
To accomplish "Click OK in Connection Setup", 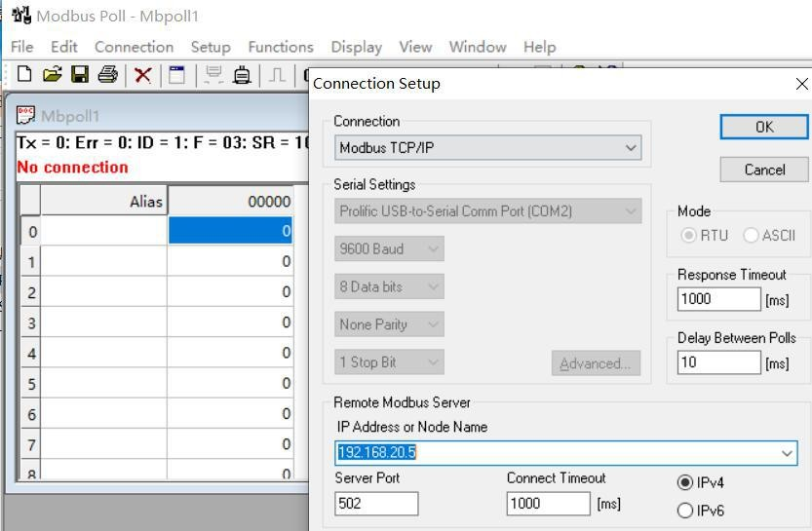I will (764, 127).
